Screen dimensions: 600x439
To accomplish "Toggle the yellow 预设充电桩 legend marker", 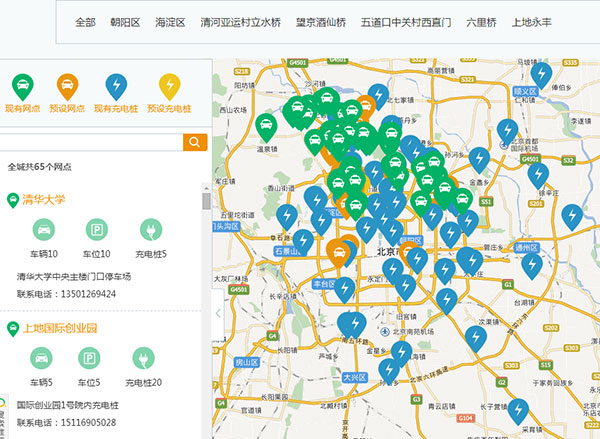I will [x=170, y=87].
